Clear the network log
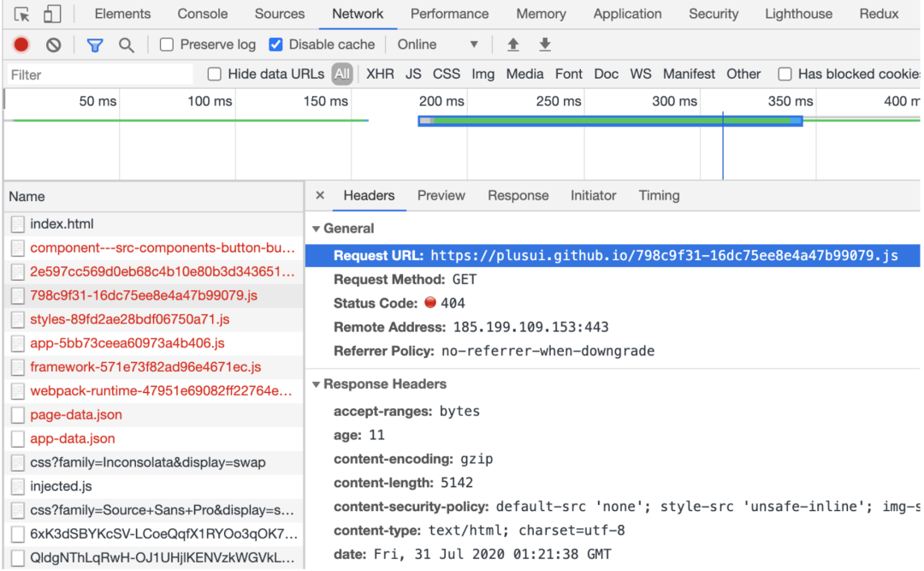 54,45
